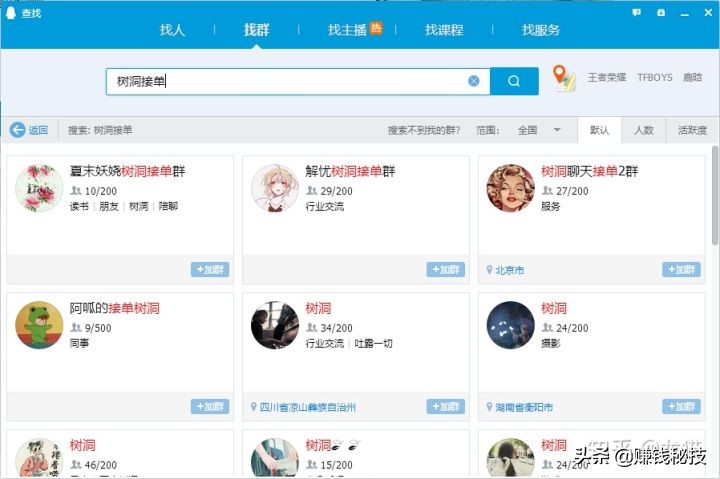
Task: Open 北京市 location link
Action: click(x=509, y=270)
